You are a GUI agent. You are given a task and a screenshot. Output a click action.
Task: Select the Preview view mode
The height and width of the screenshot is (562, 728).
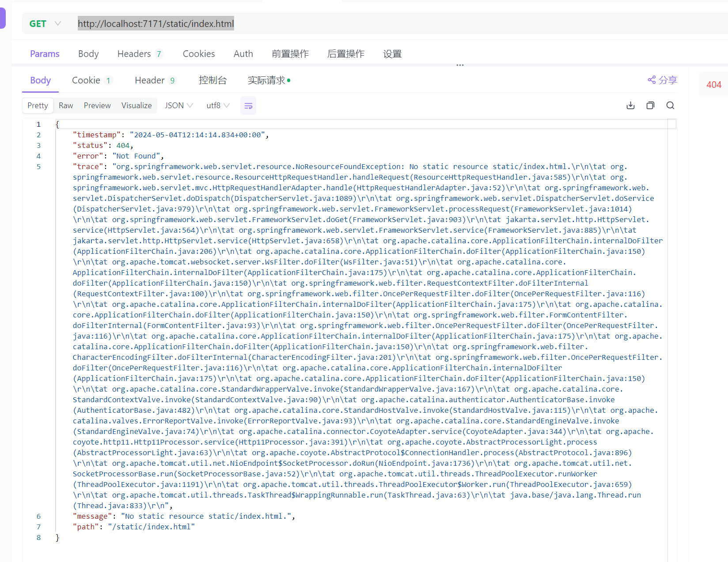click(97, 106)
